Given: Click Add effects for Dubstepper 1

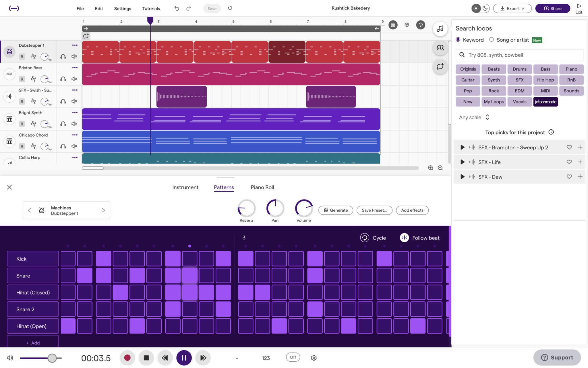Looking at the screenshot, I should pyautogui.click(x=412, y=210).
